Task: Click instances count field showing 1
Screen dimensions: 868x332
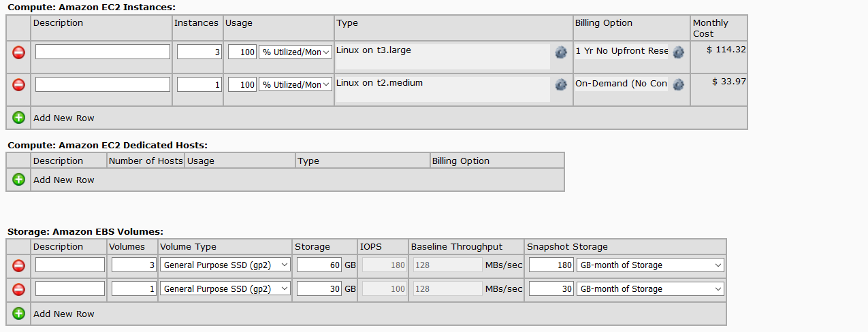Action: (199, 84)
